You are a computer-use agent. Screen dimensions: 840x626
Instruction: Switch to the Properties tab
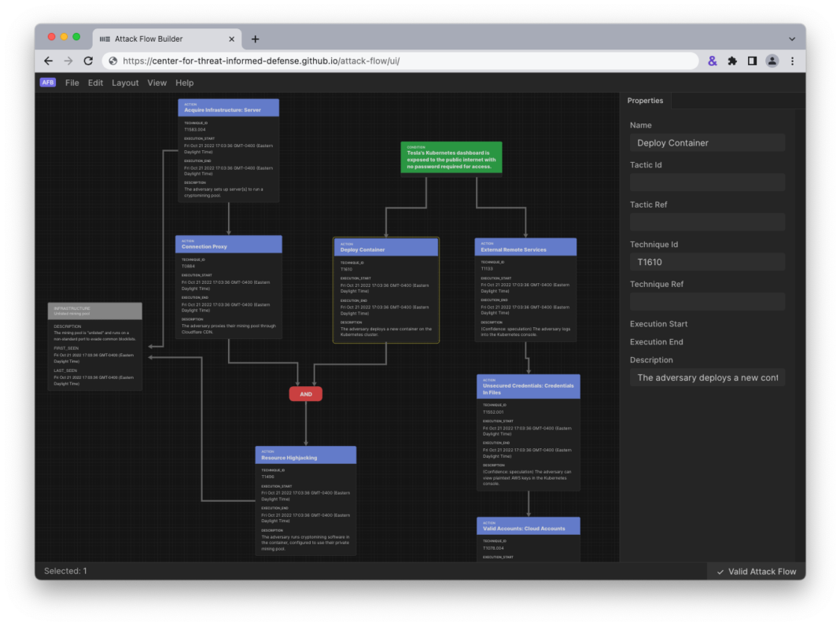pyautogui.click(x=645, y=101)
